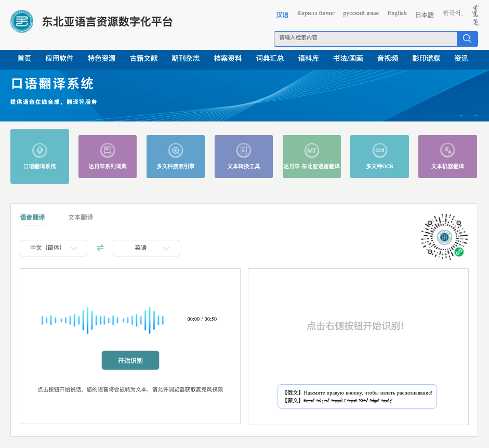The image size is (489, 448).
Task: Click the language swap arrows icon
Action: point(100,248)
